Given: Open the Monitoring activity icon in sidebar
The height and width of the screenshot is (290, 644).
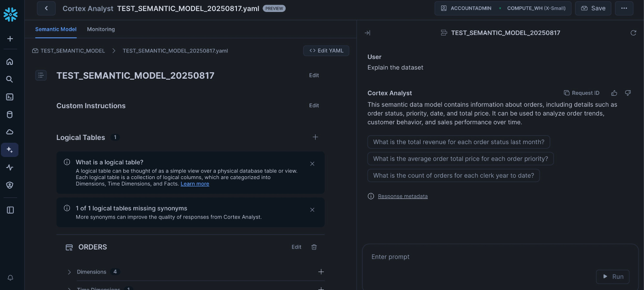Looking at the screenshot, I should click(x=10, y=168).
